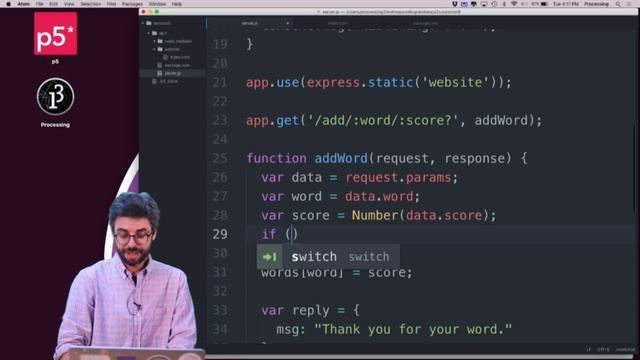Click the Time Machine clock icon in the menu bar
The image size is (640, 360).
494,4
